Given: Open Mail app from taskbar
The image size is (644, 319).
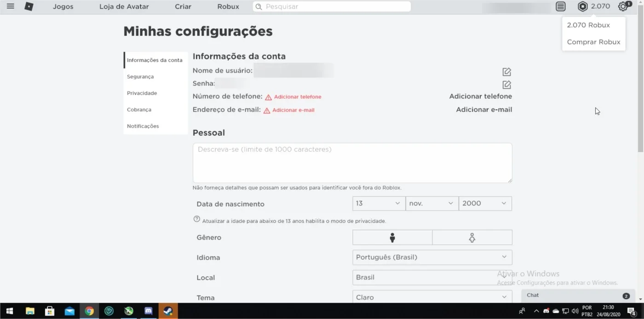Looking at the screenshot, I should (x=69, y=311).
